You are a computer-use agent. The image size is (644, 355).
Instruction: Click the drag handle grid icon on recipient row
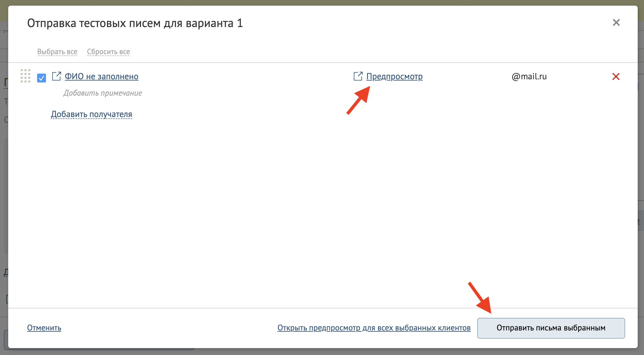coord(25,76)
